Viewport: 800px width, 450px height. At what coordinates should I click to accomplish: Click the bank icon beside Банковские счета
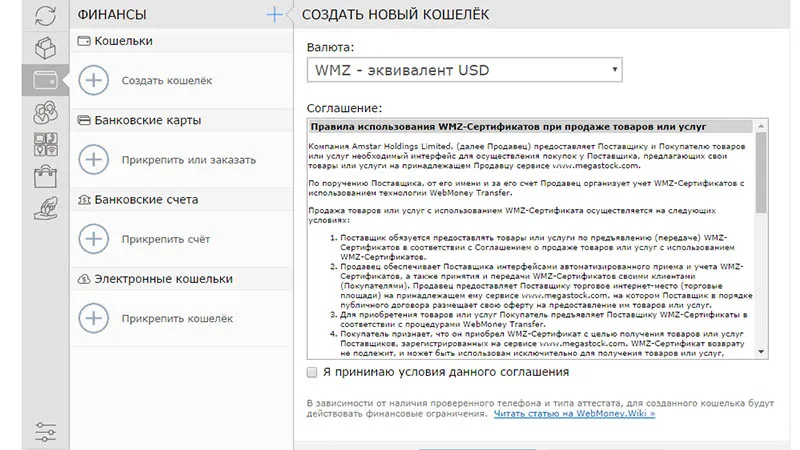(x=84, y=199)
